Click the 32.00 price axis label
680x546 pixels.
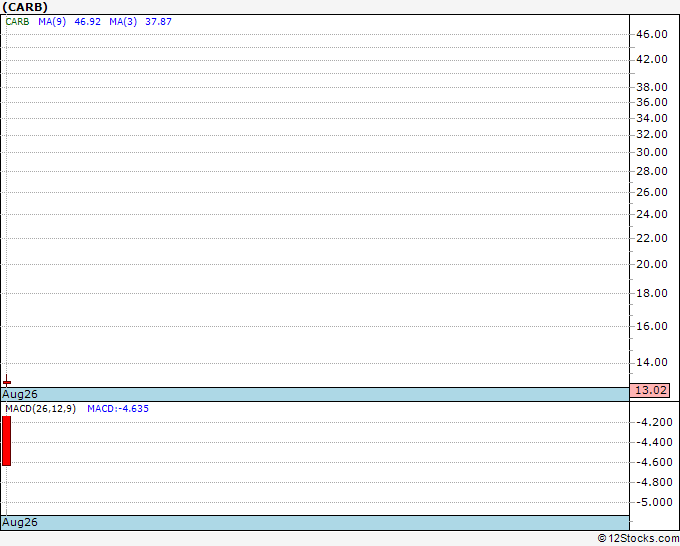click(652, 134)
